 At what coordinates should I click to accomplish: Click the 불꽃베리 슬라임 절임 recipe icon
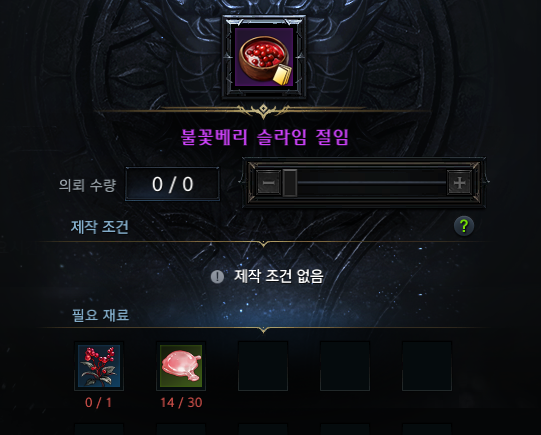[x=264, y=57]
